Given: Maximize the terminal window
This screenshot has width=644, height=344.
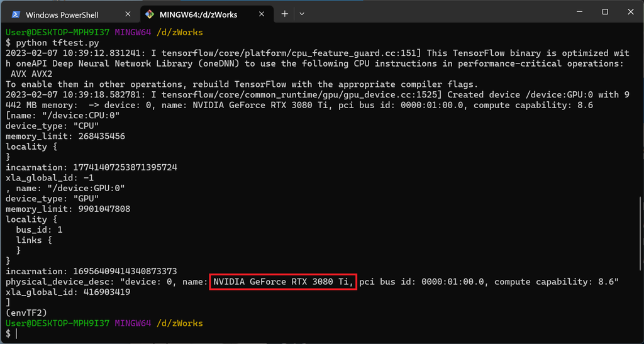Looking at the screenshot, I should (605, 13).
